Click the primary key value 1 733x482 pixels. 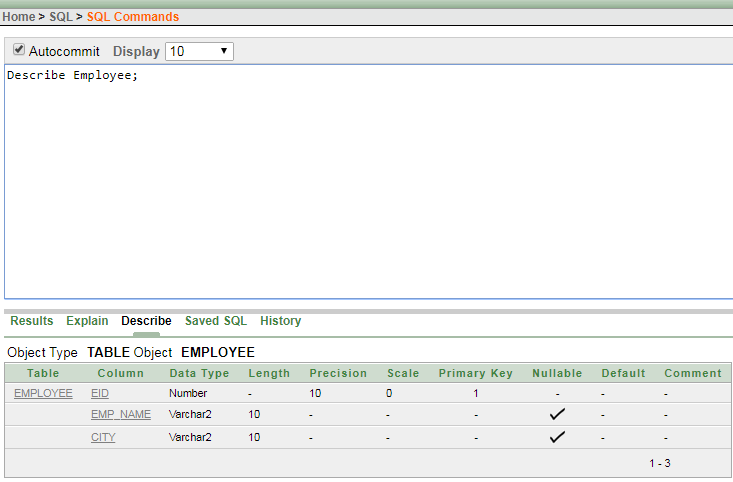(x=475, y=393)
